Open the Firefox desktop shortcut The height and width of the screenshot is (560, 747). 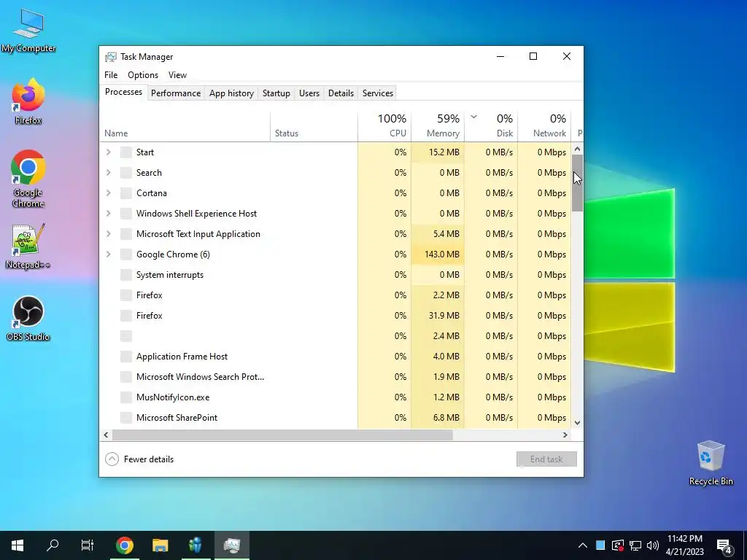click(28, 102)
